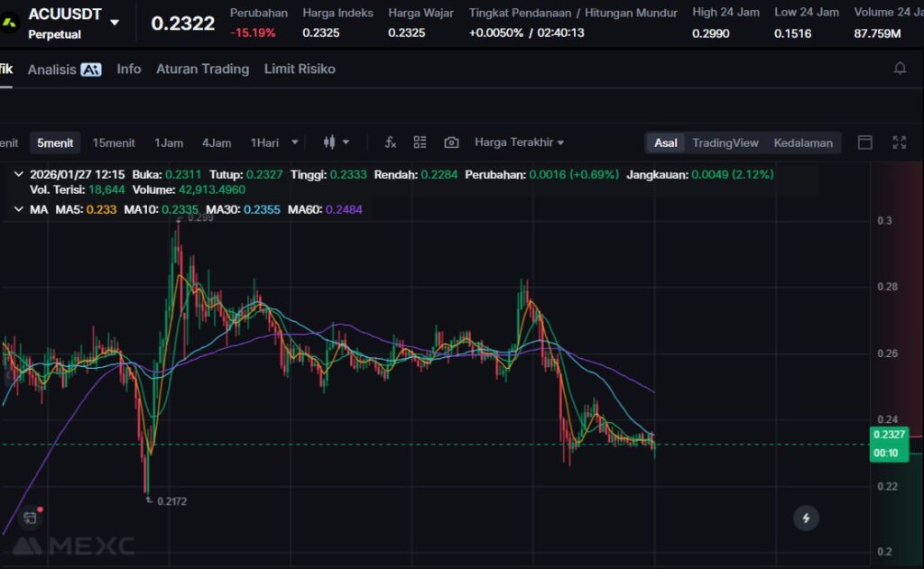Open the calendar events icon on chart
This screenshot has height=569, width=924.
31,517
